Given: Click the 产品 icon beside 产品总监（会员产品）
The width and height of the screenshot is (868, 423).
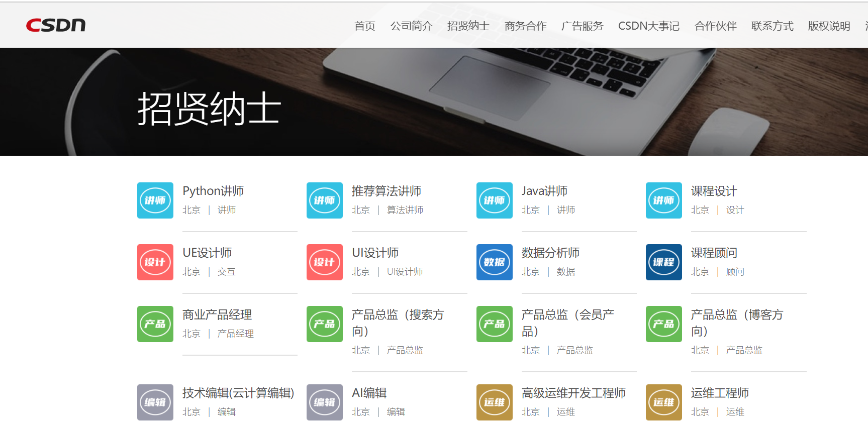Looking at the screenshot, I should (x=495, y=324).
